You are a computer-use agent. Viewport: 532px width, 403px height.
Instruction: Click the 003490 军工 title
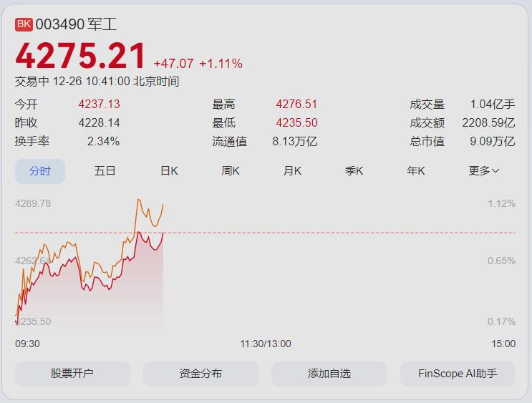[76, 24]
